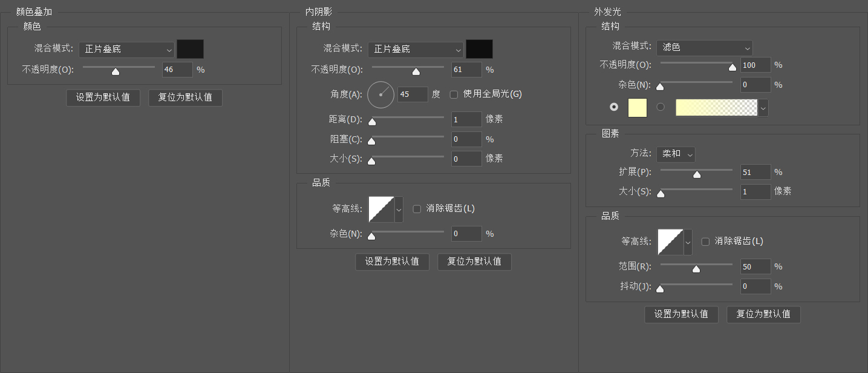Click Inner Shadow black color swatch

(x=479, y=49)
